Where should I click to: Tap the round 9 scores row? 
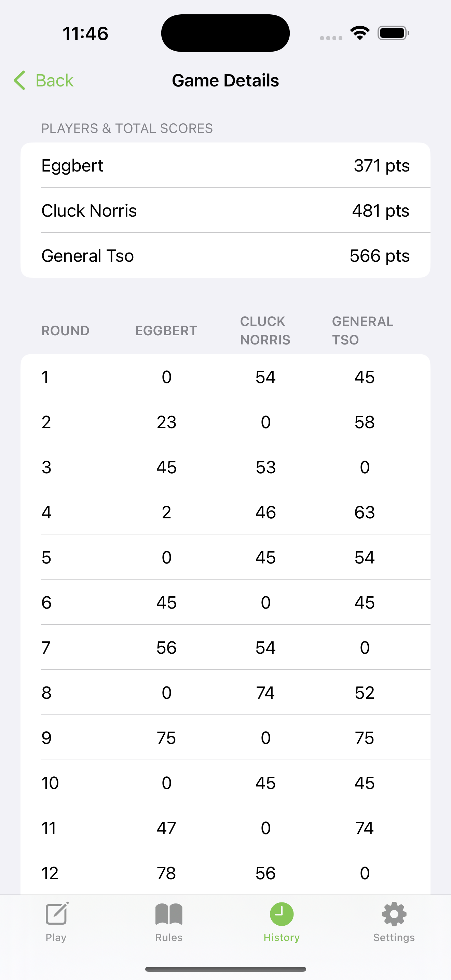225,738
